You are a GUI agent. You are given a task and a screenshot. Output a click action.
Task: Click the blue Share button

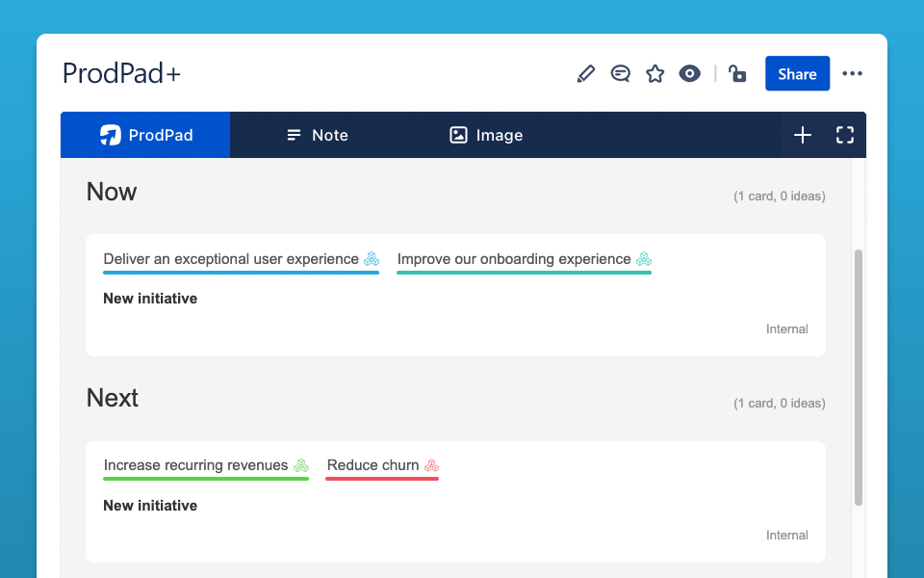pos(797,74)
